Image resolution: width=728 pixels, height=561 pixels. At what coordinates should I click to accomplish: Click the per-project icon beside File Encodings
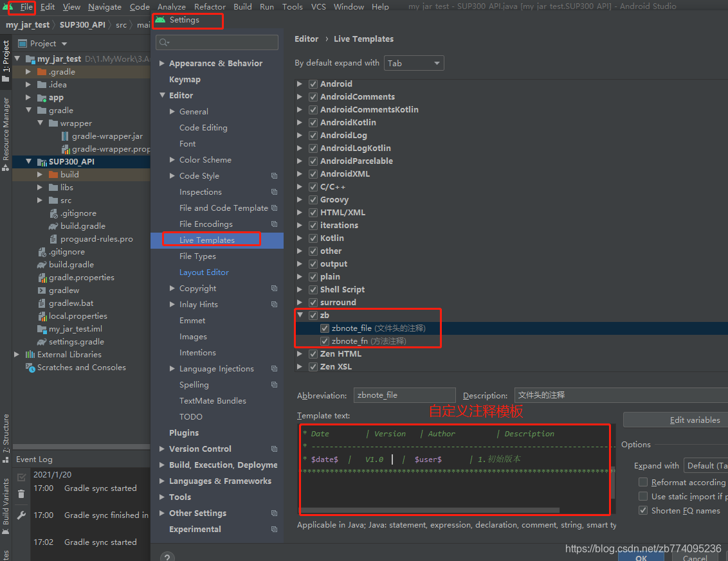coord(275,224)
